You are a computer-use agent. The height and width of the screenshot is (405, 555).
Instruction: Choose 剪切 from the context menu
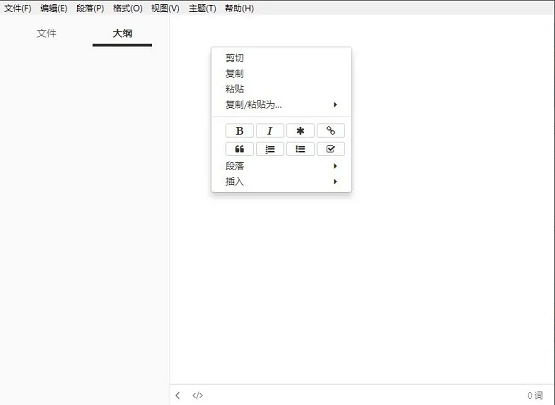click(281, 58)
